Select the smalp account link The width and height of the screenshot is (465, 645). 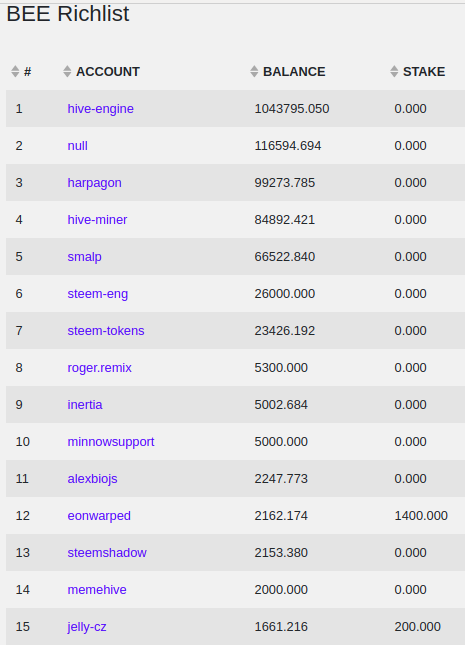84,257
